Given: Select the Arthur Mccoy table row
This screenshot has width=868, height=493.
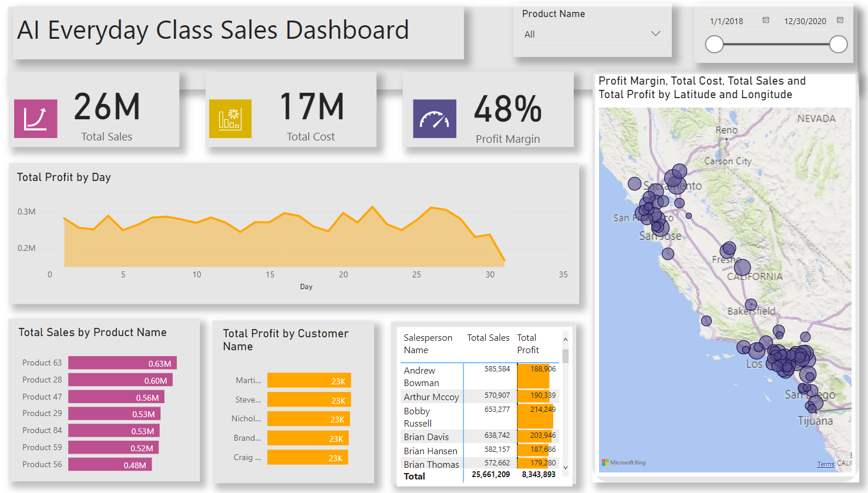Looking at the screenshot, I should 480,397.
